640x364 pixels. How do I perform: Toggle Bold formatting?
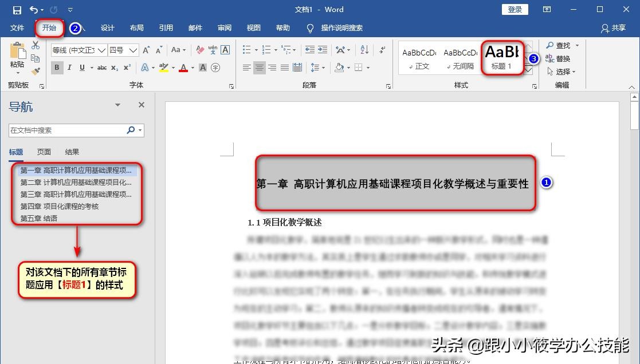(57, 68)
